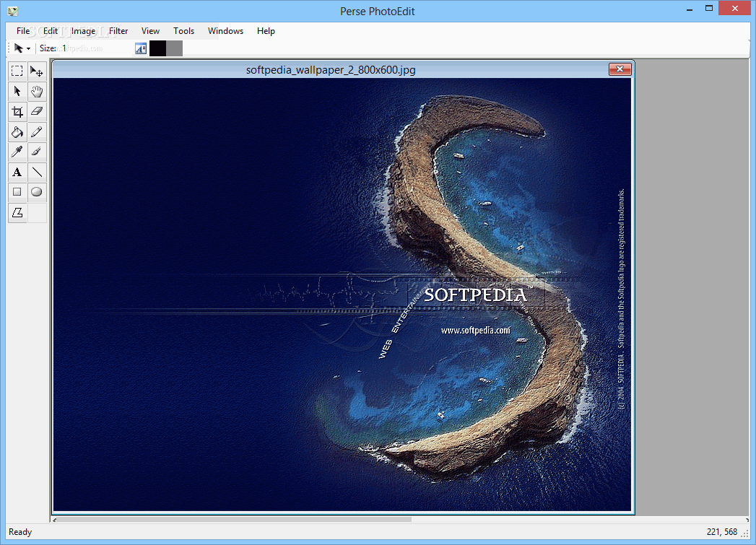Screen dimensions: 756x545
Task: Open the View menu
Action: 150,31
